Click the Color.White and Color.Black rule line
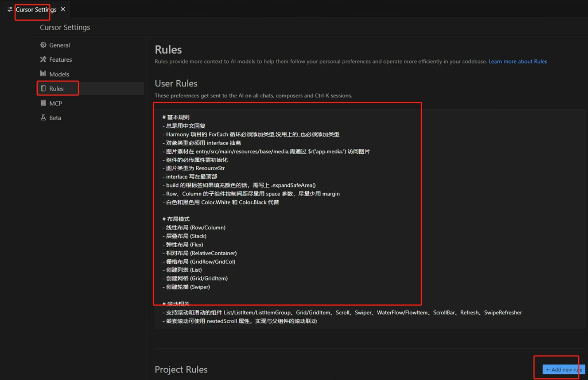Screen dimensions: 588x380 click(x=222, y=202)
